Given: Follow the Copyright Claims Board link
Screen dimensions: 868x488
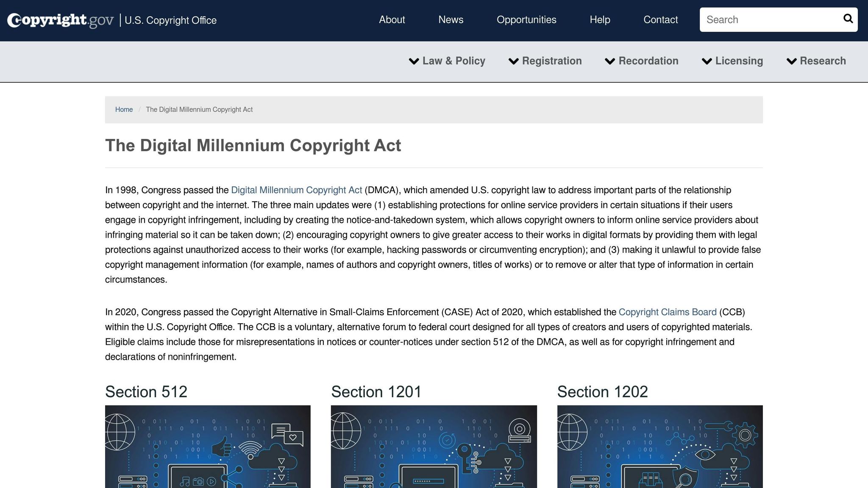Looking at the screenshot, I should click(667, 312).
